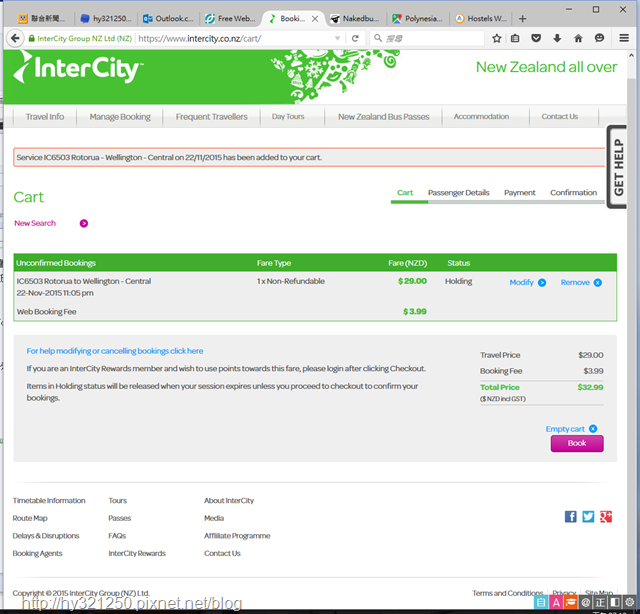
Task: Click the Remove link for the booking
Action: 575,283
